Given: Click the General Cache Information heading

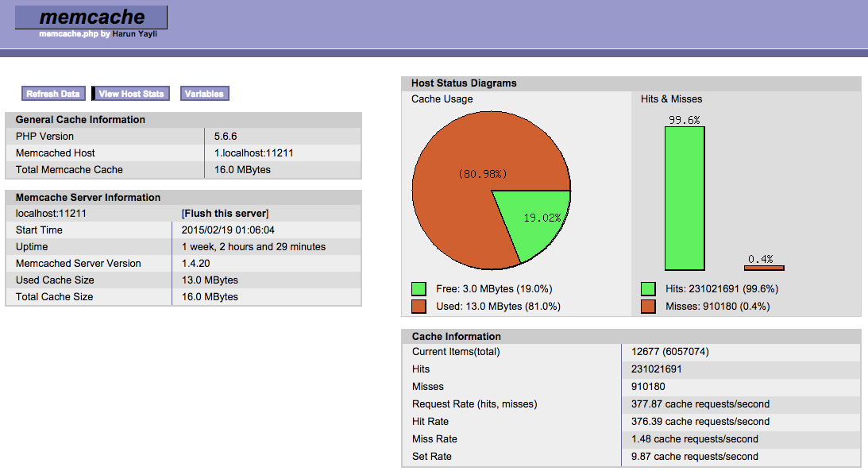Looking at the screenshot, I should [80, 120].
